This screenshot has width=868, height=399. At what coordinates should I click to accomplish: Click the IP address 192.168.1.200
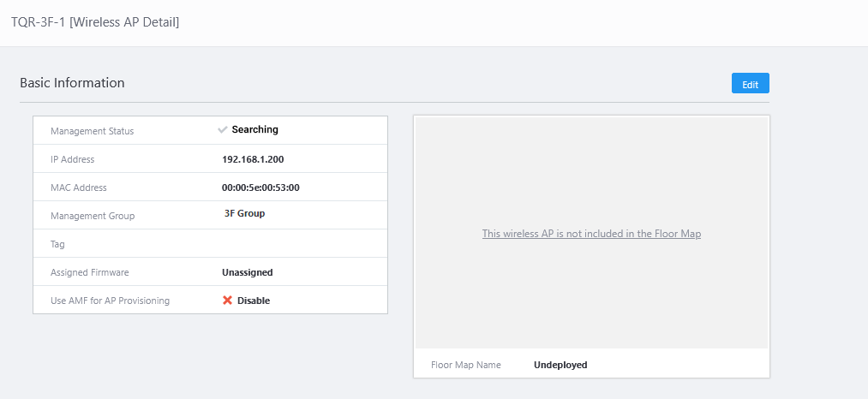point(253,159)
